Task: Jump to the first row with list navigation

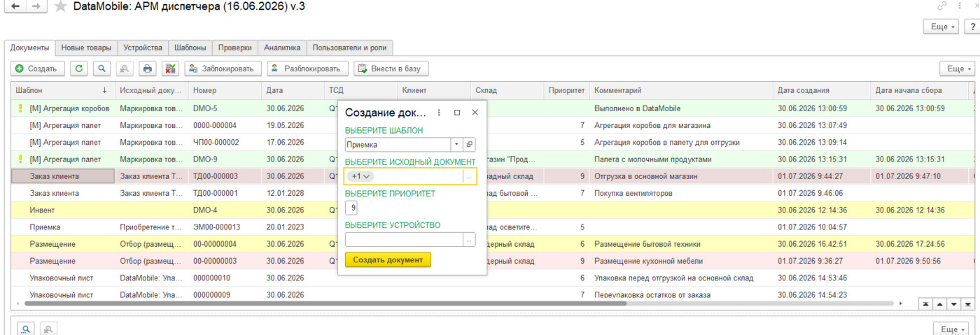Action: tap(926, 304)
